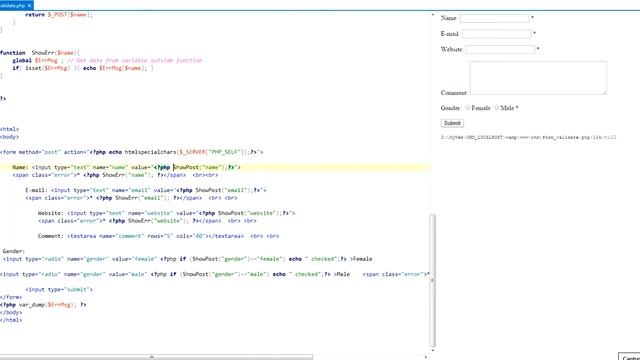The height and width of the screenshot is (360, 640).
Task: Click the var_dump output path text
Action: click(x=529, y=138)
